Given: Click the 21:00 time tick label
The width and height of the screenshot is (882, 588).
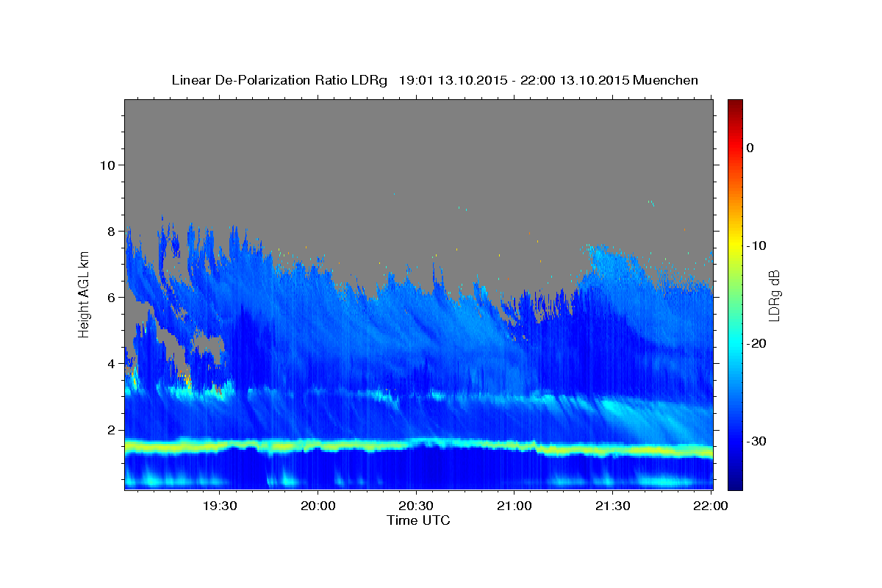Looking at the screenshot, I should (514, 506).
